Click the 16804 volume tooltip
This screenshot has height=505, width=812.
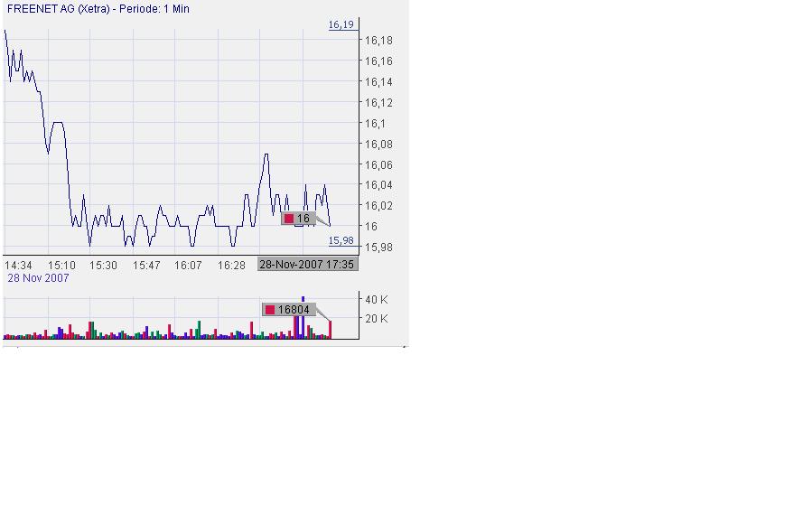(x=289, y=310)
